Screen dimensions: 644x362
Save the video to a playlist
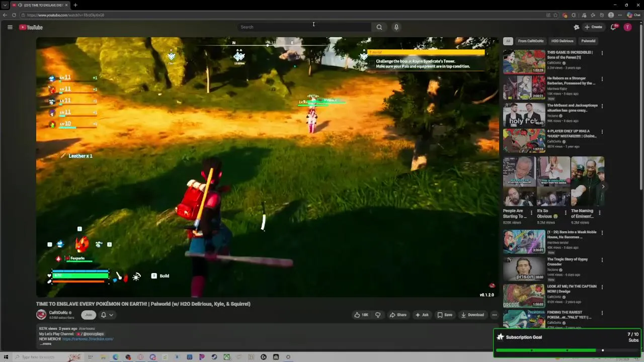(x=445, y=315)
